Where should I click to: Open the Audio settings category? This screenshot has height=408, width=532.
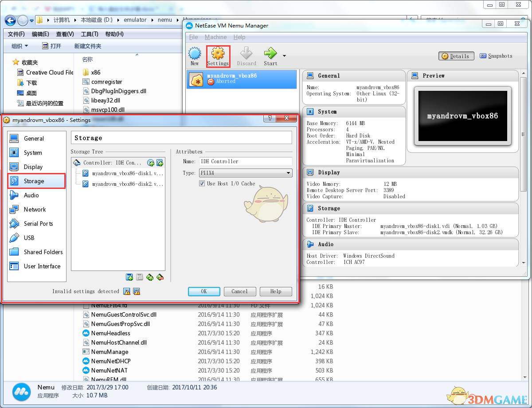pos(37,195)
